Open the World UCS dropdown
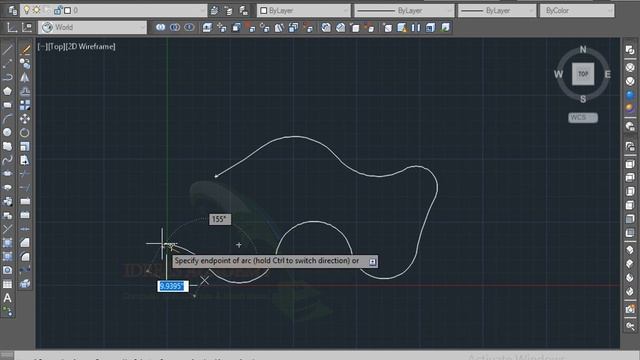 (x=93, y=27)
